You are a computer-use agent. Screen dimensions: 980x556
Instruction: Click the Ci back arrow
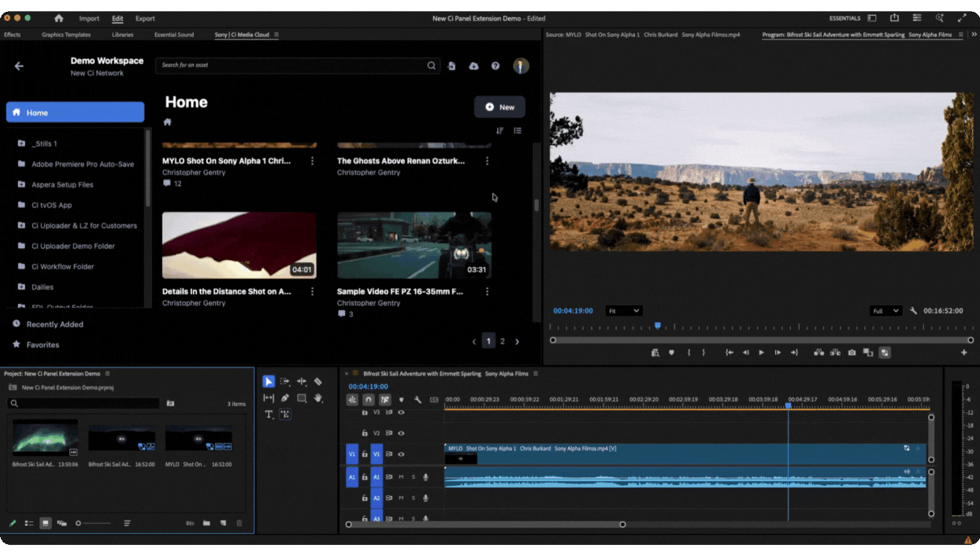(19, 66)
